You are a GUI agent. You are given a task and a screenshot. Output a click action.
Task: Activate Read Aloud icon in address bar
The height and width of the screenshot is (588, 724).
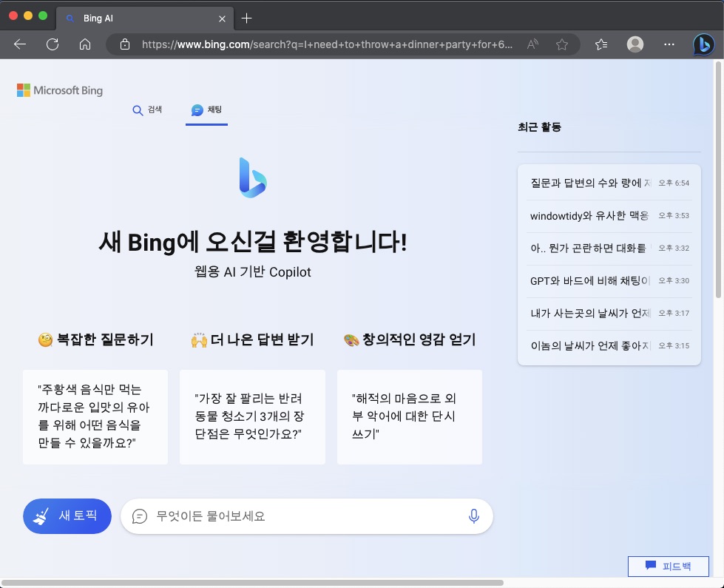pyautogui.click(x=532, y=44)
